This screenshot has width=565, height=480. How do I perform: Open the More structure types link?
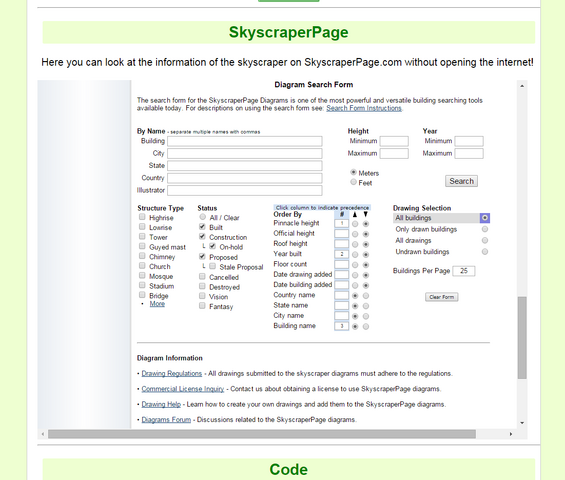point(157,304)
